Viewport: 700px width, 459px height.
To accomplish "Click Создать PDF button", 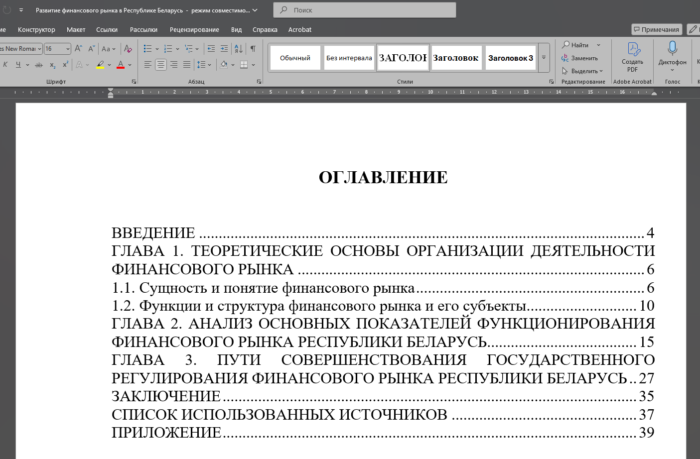I will coord(632,57).
